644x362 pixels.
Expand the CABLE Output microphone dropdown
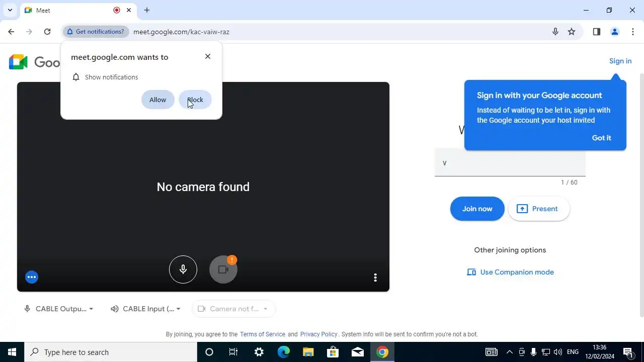click(59, 309)
